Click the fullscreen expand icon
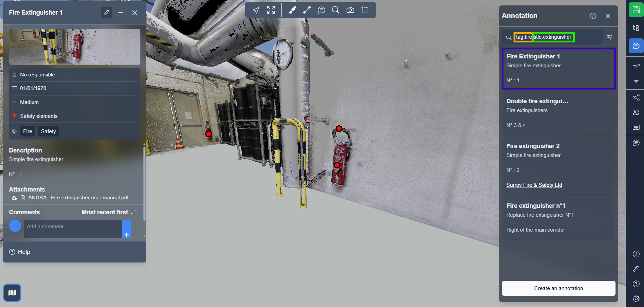 tap(271, 10)
